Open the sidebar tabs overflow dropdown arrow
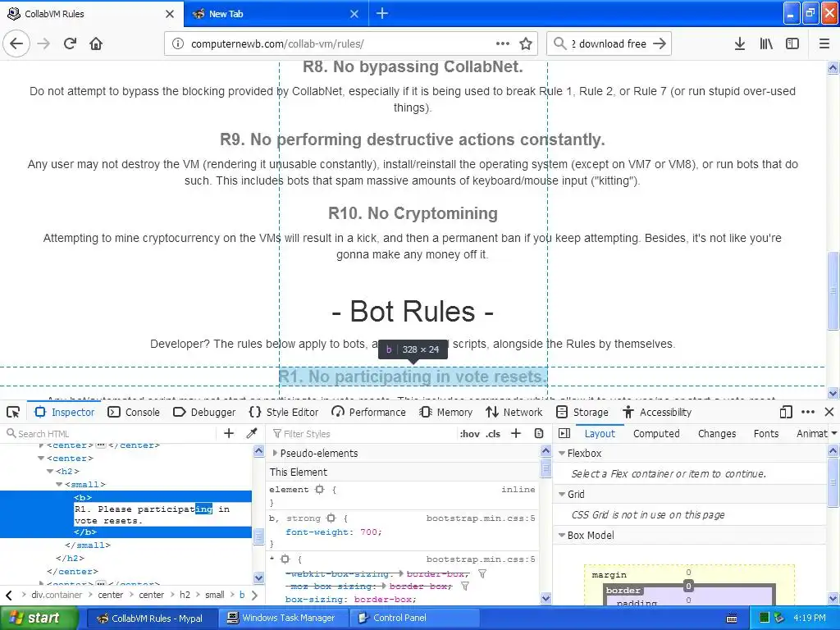 (x=833, y=433)
